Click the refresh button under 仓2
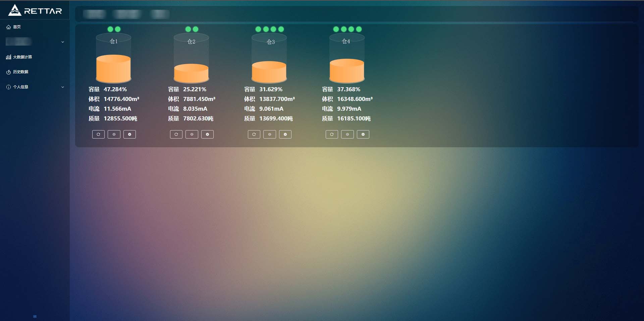This screenshot has width=644, height=321. [x=176, y=135]
